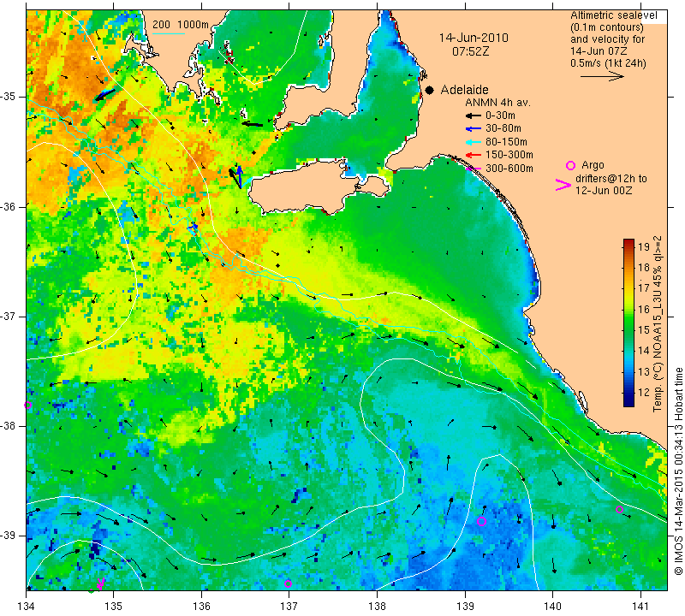
Task: Click the '12-Jun 00Z' text
Action: tap(604, 190)
